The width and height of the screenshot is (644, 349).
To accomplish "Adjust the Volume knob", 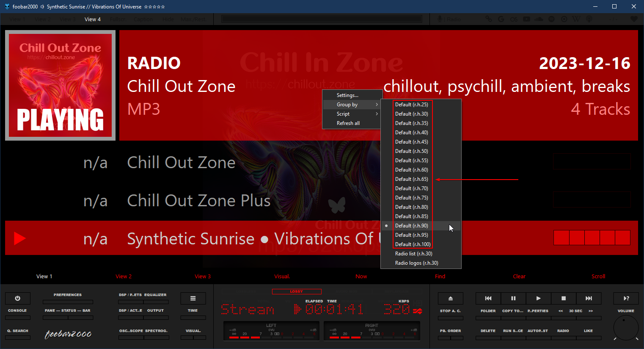I will coord(626,327).
